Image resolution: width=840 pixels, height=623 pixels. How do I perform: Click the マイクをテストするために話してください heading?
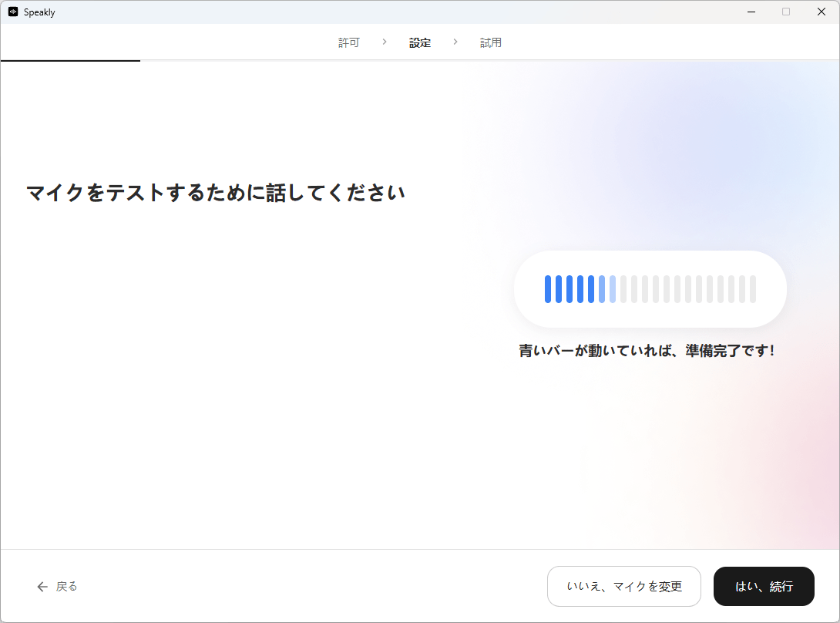(x=216, y=193)
